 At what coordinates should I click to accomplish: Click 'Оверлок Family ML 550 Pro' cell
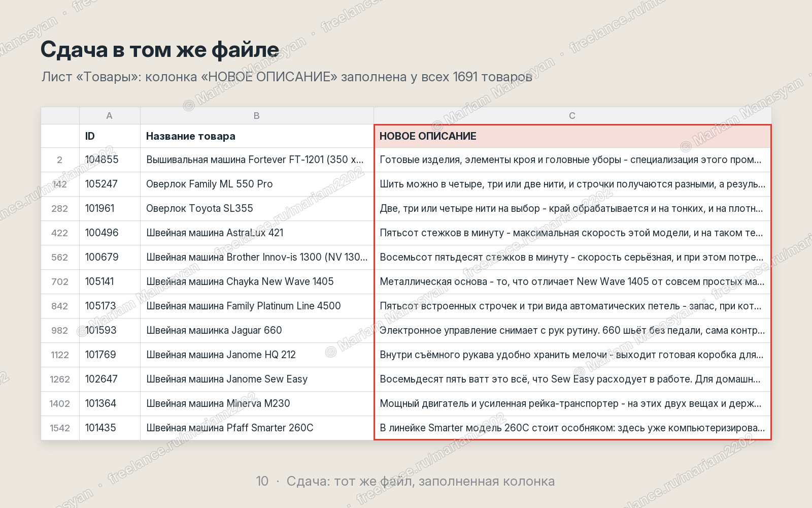(257, 184)
